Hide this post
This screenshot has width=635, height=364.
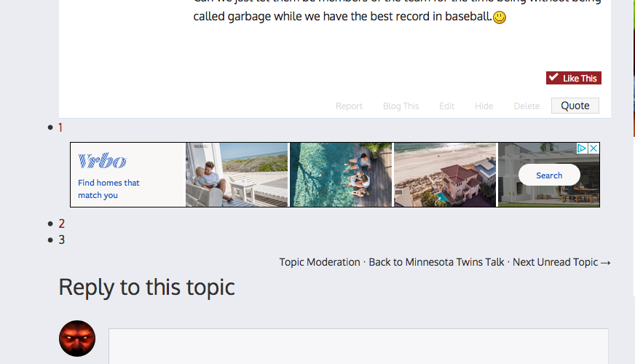[x=484, y=106]
